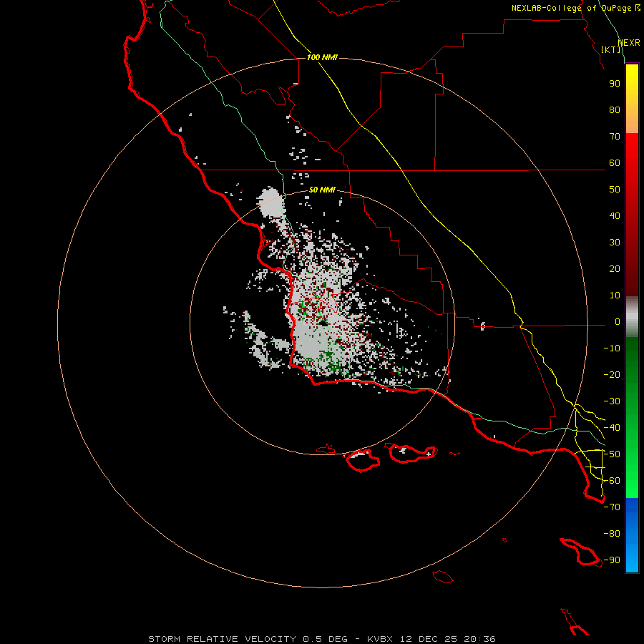This screenshot has height=644, width=644.
Task: Pick the orange segment of the velocity color bar
Action: tap(632, 122)
